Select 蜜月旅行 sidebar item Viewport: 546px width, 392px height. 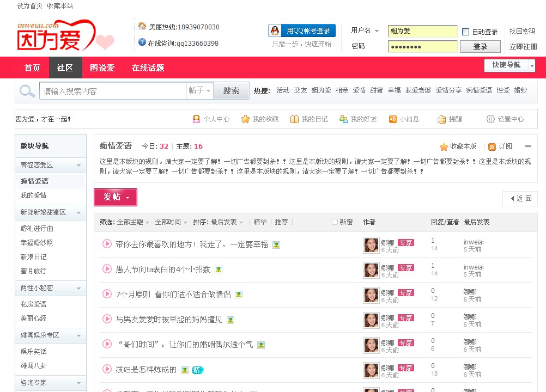[33, 271]
